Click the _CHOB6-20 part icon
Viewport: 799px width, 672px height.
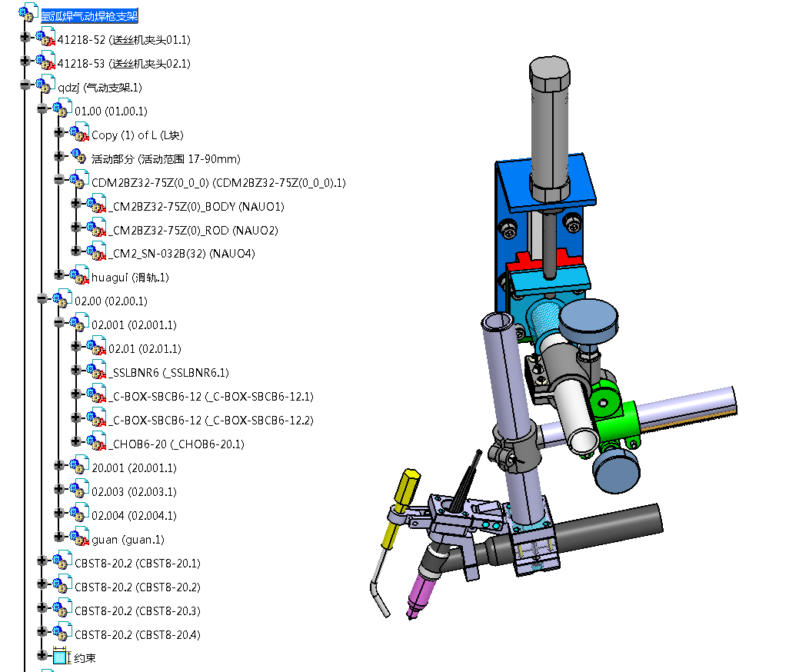pyautogui.click(x=96, y=441)
